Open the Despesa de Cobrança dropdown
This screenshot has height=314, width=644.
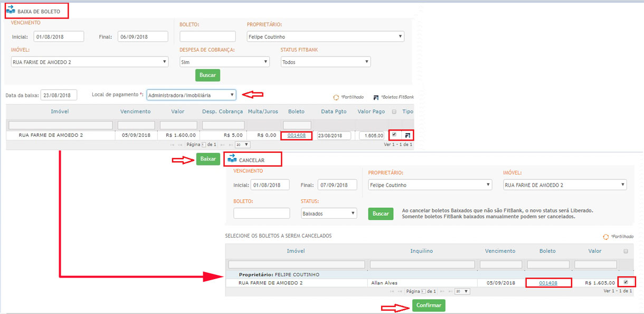224,62
